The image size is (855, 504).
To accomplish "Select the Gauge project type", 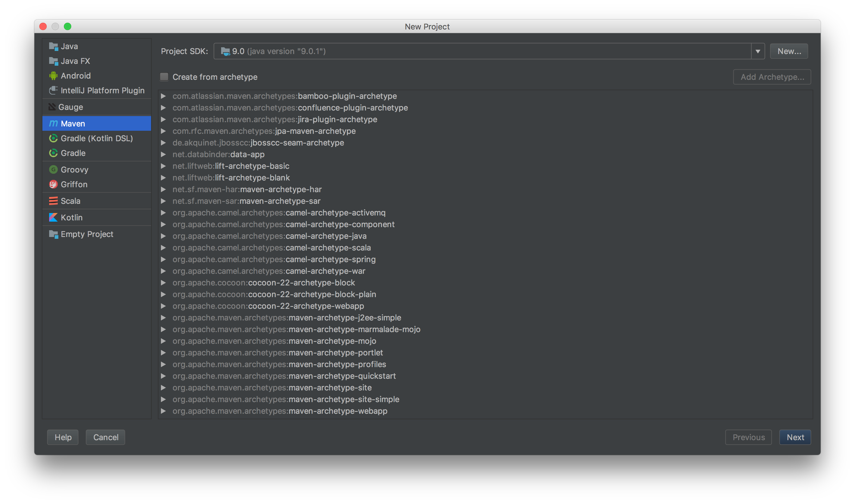I will 71,107.
